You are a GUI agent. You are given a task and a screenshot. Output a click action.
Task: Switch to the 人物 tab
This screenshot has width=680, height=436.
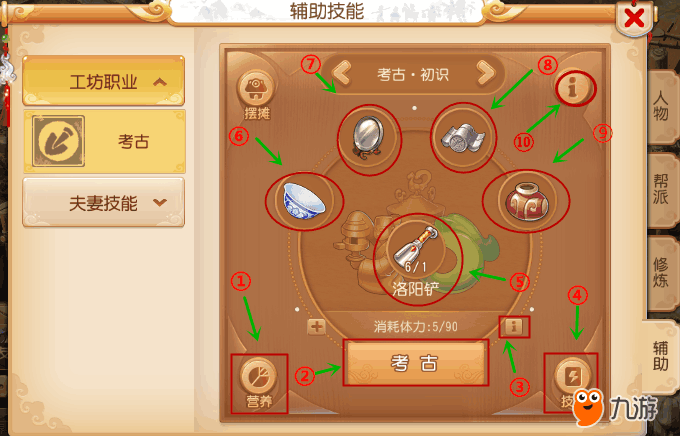(662, 106)
